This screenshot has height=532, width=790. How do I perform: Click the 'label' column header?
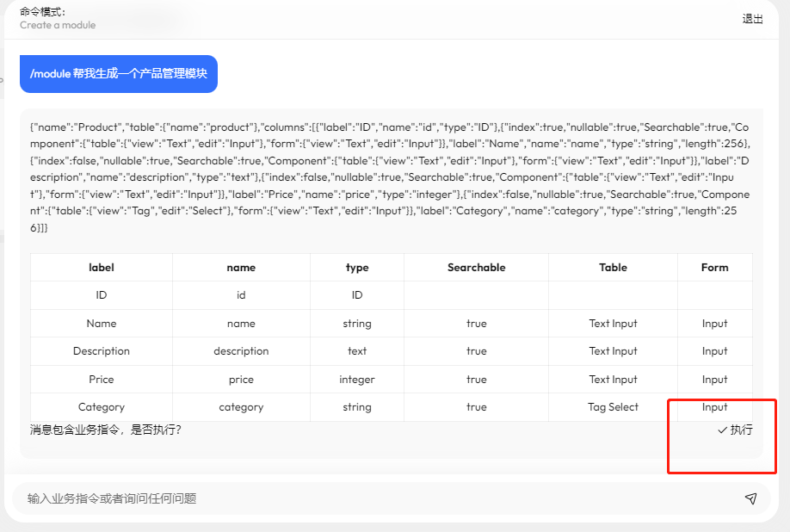click(102, 268)
